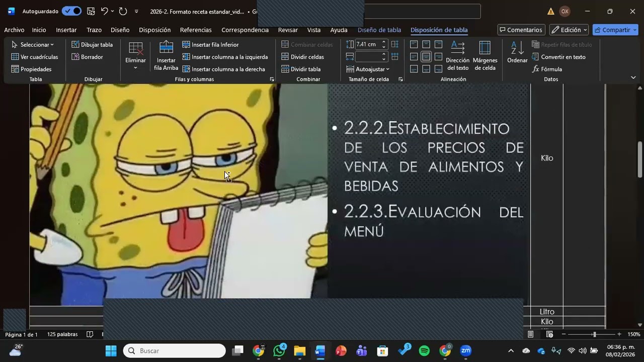Click Página 1 de 1 indicator

tap(21, 334)
